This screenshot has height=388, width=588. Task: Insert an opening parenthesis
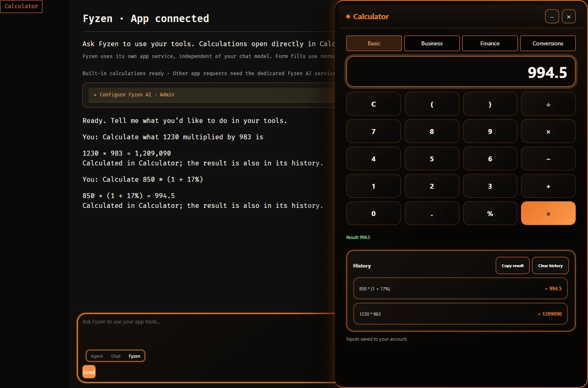[432, 104]
